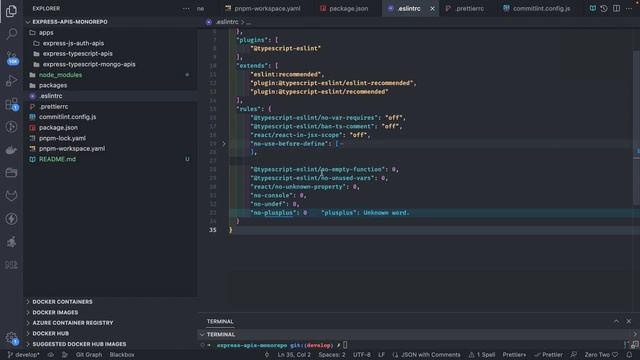Split the editor to the right

[x=616, y=8]
